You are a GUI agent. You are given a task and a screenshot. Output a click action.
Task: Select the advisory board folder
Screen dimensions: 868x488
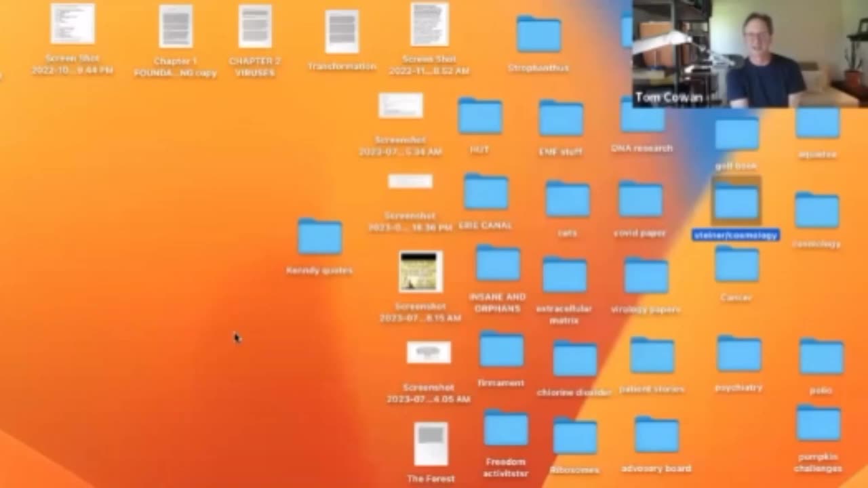pos(656,435)
